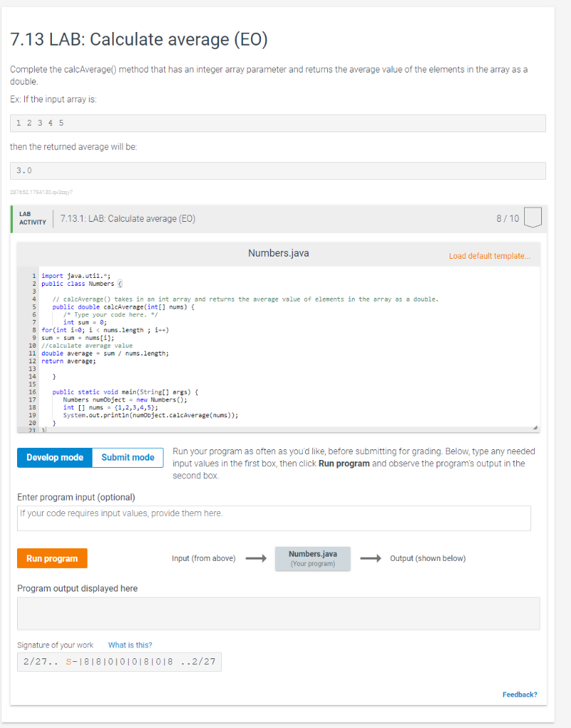571x728 pixels.
Task: Select the Develop mode tab
Action: click(54, 457)
